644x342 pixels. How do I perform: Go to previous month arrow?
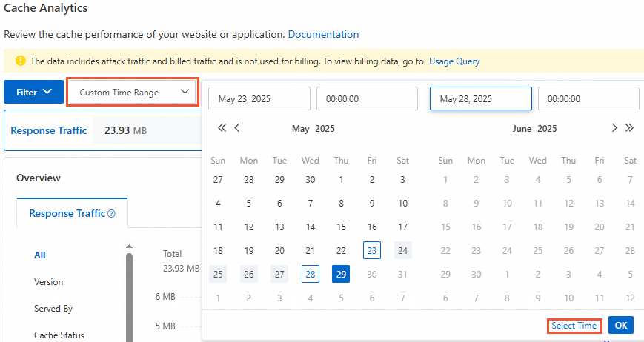point(237,128)
